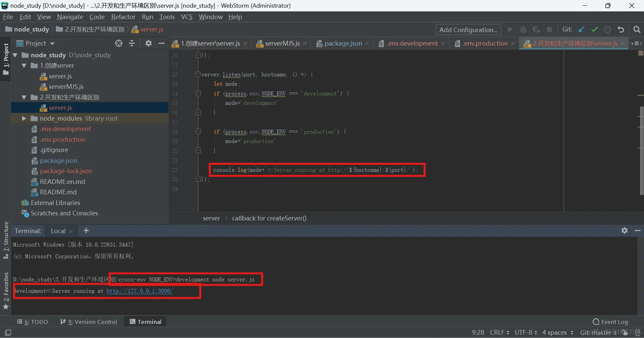This screenshot has width=644, height=338.
Task: Click Git Commit checkmark icon
Action: pyautogui.click(x=594, y=29)
